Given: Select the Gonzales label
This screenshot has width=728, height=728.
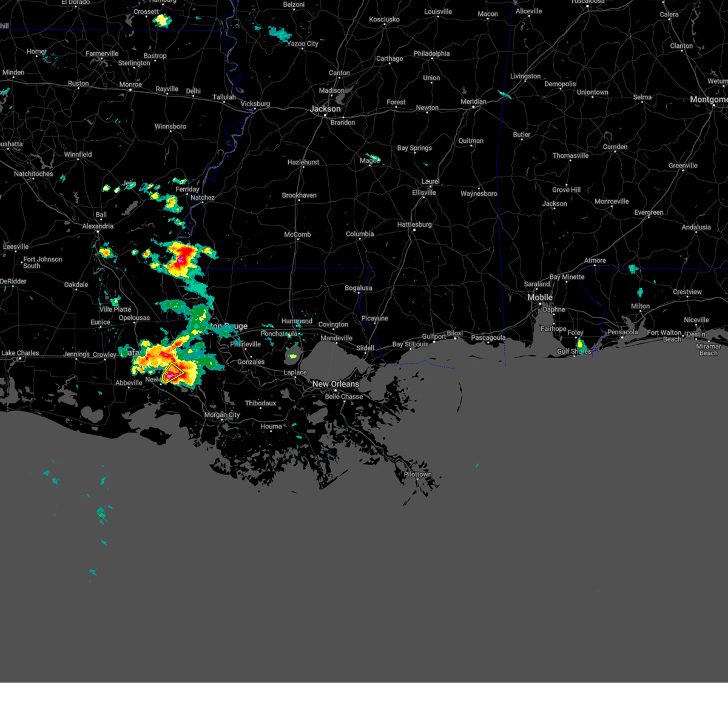Looking at the screenshot, I should point(251,362).
